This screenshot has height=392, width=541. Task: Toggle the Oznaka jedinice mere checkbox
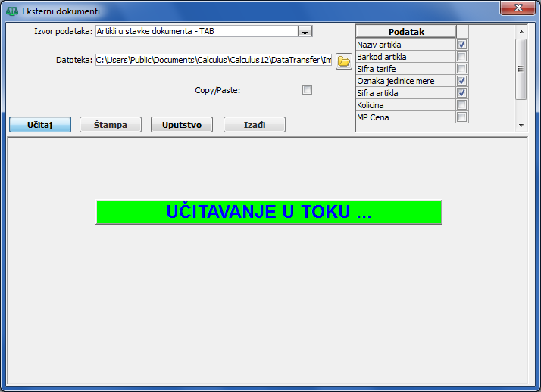pyautogui.click(x=461, y=81)
